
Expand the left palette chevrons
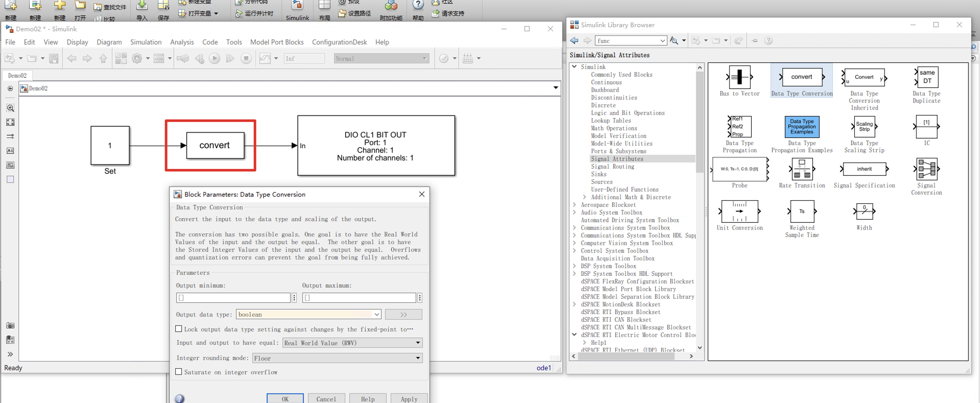pos(10,354)
